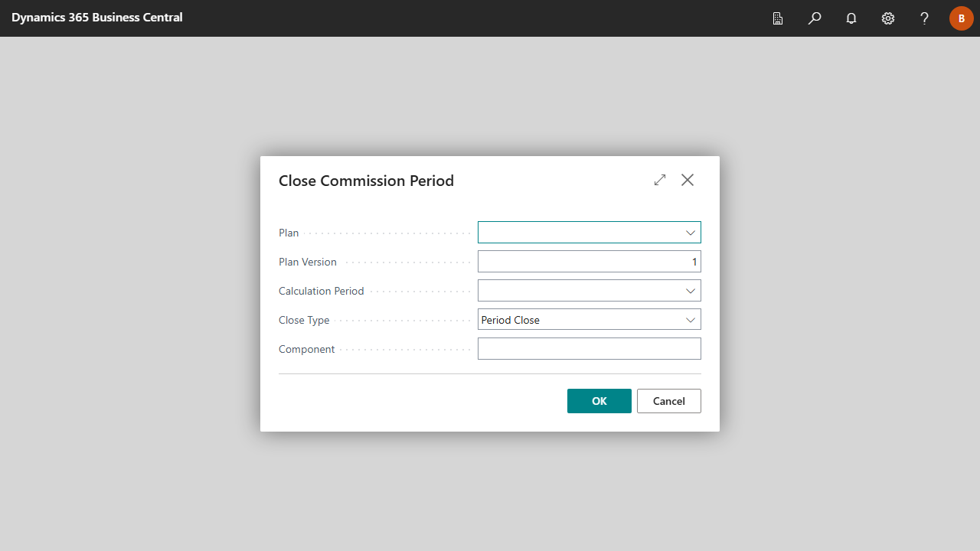Focus the Plan Version number field
Screen dimensions: 980x551
[x=590, y=262]
